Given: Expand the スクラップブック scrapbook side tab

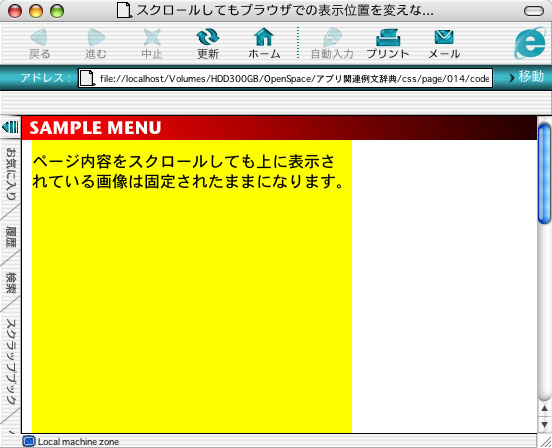Looking at the screenshot, I should (x=11, y=362).
